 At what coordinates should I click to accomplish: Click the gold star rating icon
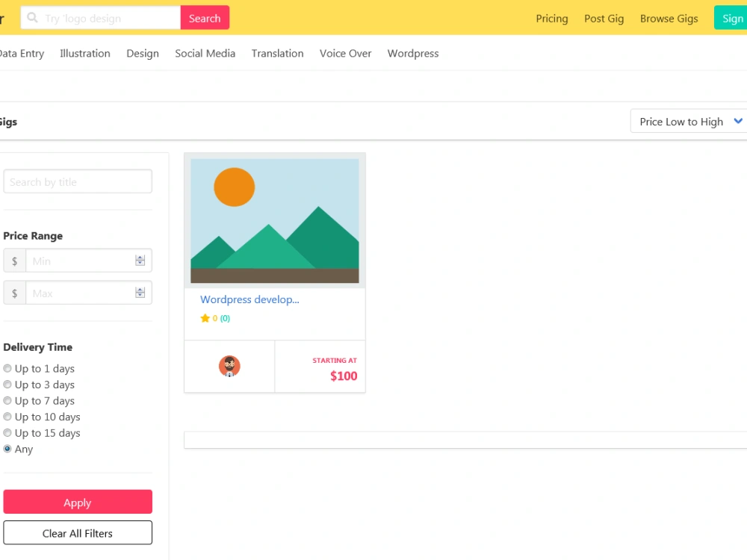click(x=205, y=318)
